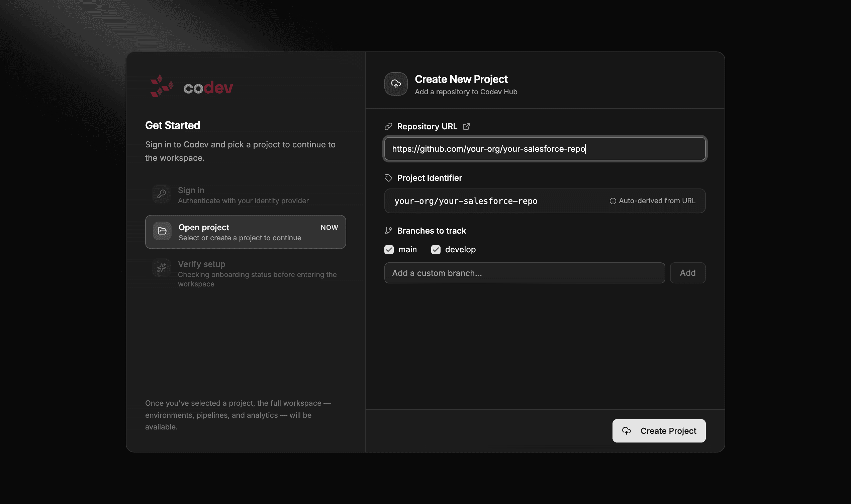Image resolution: width=851 pixels, height=504 pixels.
Task: Click Sign in to Codev intro paragraph
Action: point(240,151)
